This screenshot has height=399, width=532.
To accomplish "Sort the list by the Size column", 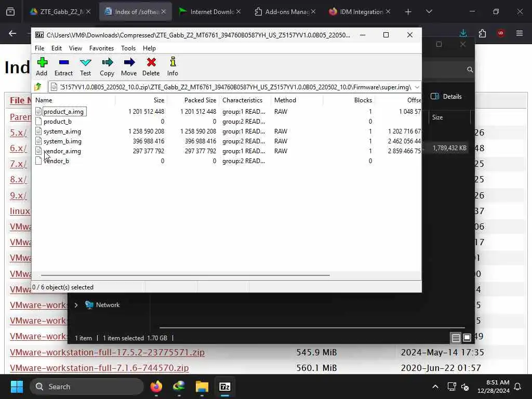I will [141, 100].
